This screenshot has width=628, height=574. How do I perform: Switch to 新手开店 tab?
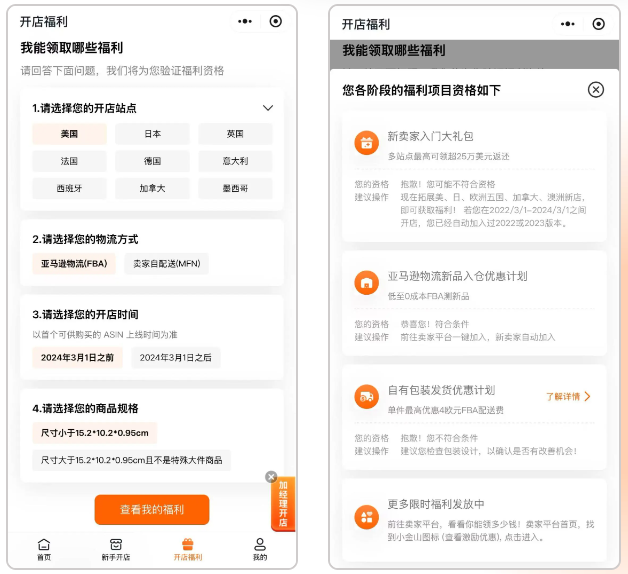coord(116,550)
